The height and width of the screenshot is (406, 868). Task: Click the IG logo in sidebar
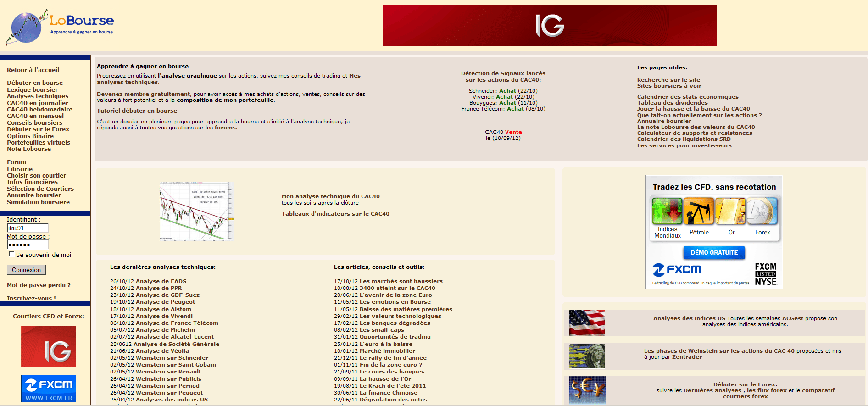point(49,346)
